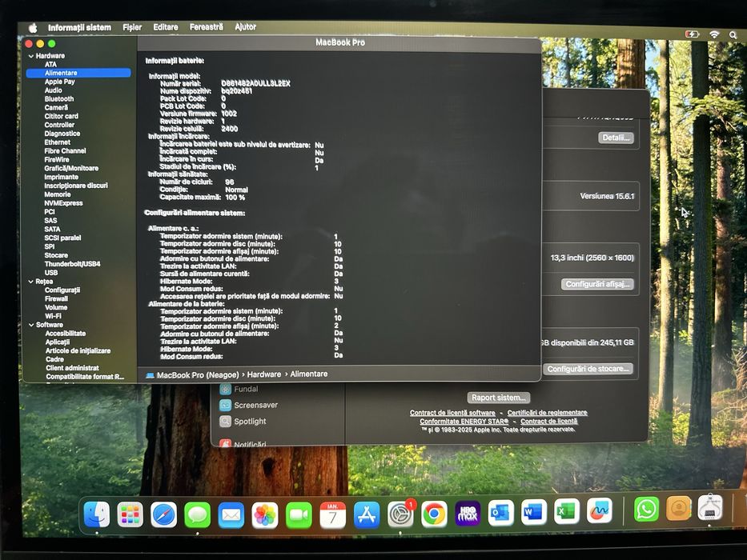The image size is (747, 560).
Task: Select Apple Pay in sidebar
Action: [x=59, y=82]
